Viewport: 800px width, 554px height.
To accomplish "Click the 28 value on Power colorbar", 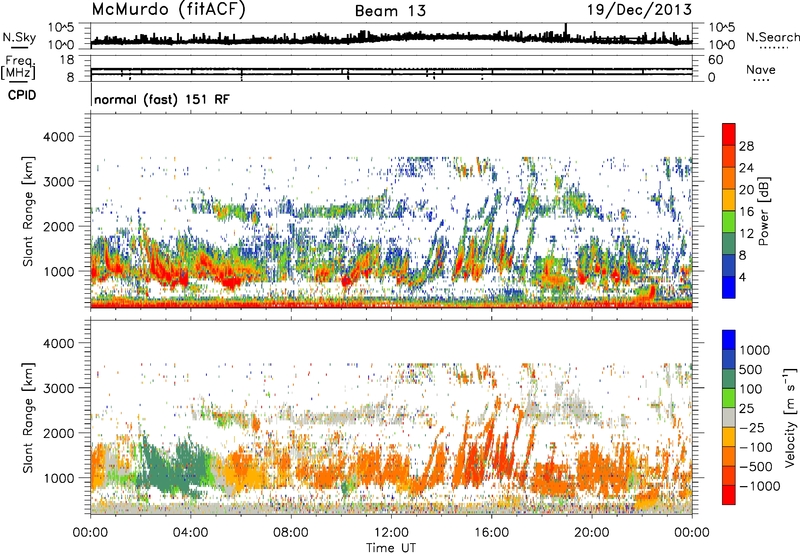I will point(746,146).
